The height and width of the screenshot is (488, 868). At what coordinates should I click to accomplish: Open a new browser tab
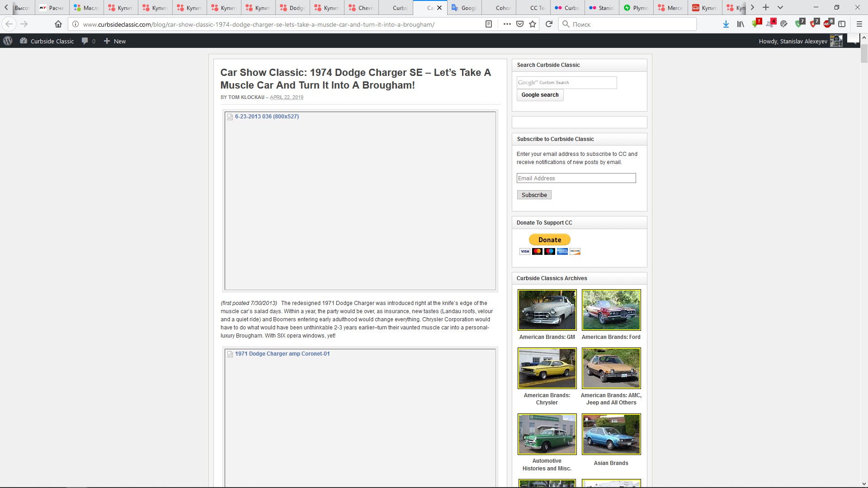tap(766, 7)
